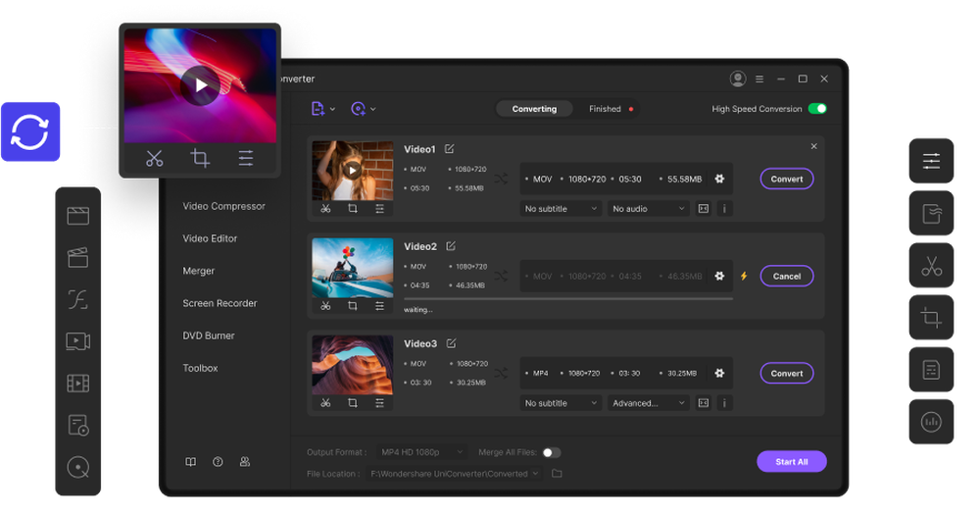Click Video2 conversion progress bar

pyautogui.click(x=568, y=299)
